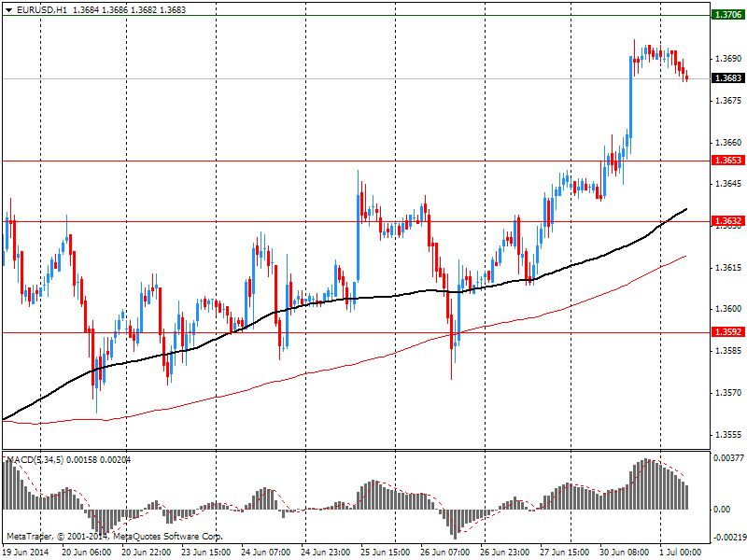The height and width of the screenshot is (560, 747).
Task: Click the 0.00377 MACD scale value
Action: tap(728, 458)
